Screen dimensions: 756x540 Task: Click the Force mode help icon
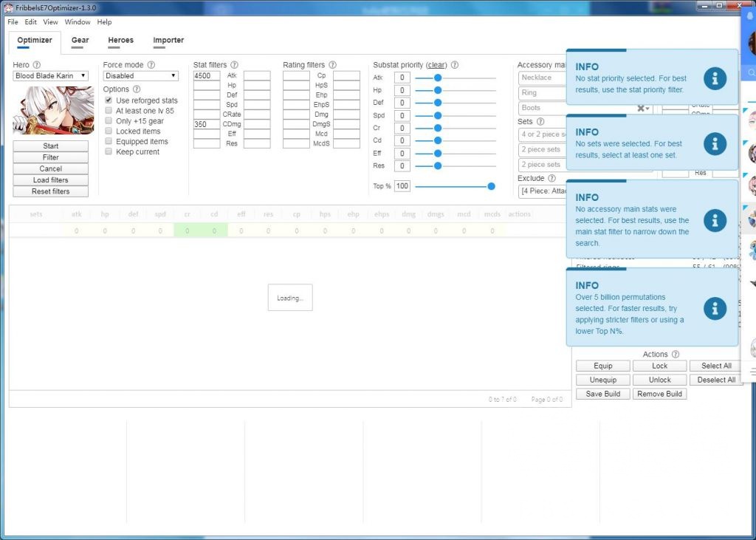[151, 65]
